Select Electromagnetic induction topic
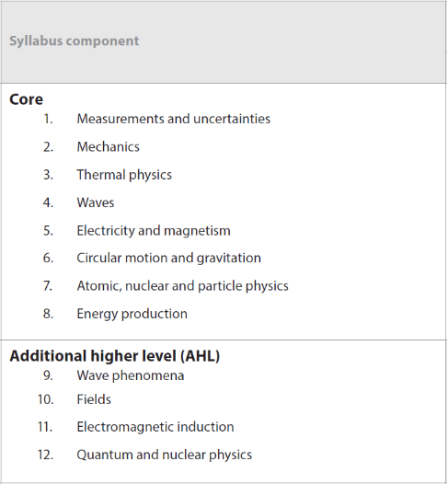 [x=155, y=427]
